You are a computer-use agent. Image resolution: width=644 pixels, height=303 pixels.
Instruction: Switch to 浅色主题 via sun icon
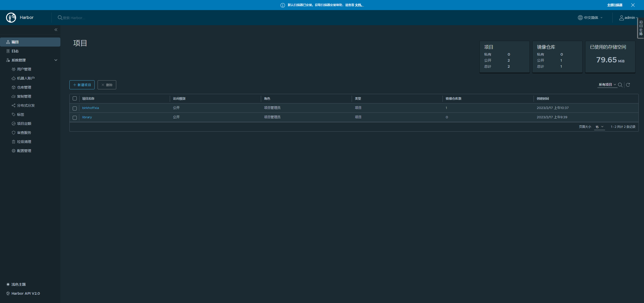click(x=8, y=284)
